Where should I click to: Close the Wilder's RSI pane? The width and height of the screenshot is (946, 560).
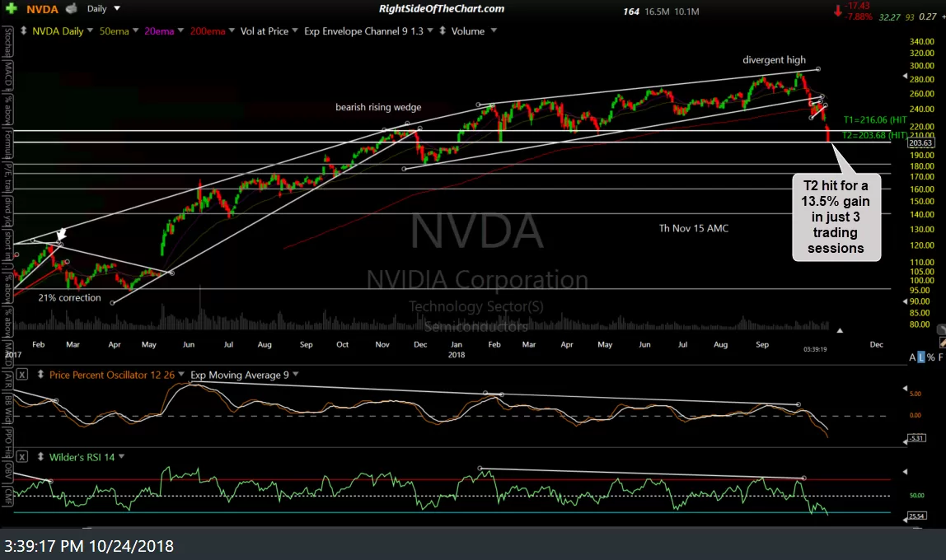point(21,457)
